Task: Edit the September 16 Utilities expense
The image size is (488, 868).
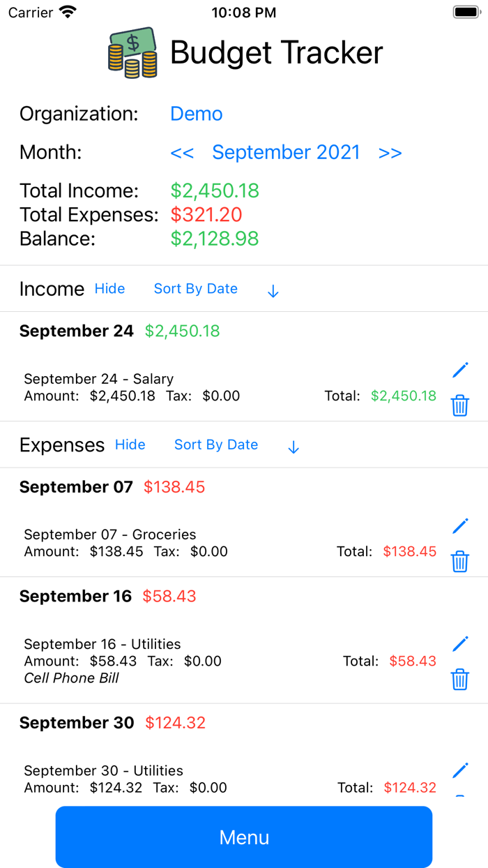Action: [x=460, y=643]
